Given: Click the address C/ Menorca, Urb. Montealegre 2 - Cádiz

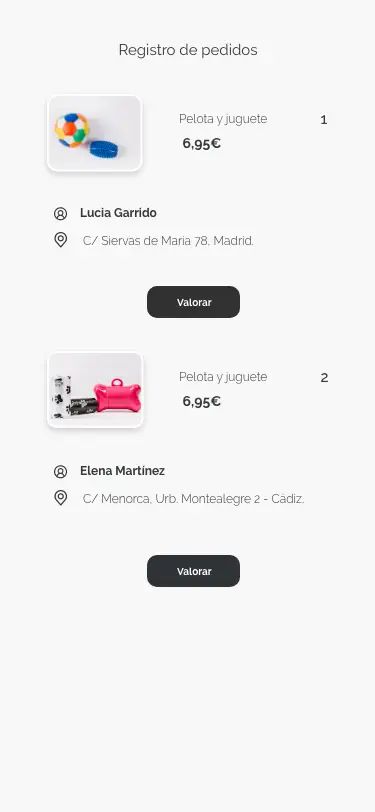Looking at the screenshot, I should coord(194,499).
